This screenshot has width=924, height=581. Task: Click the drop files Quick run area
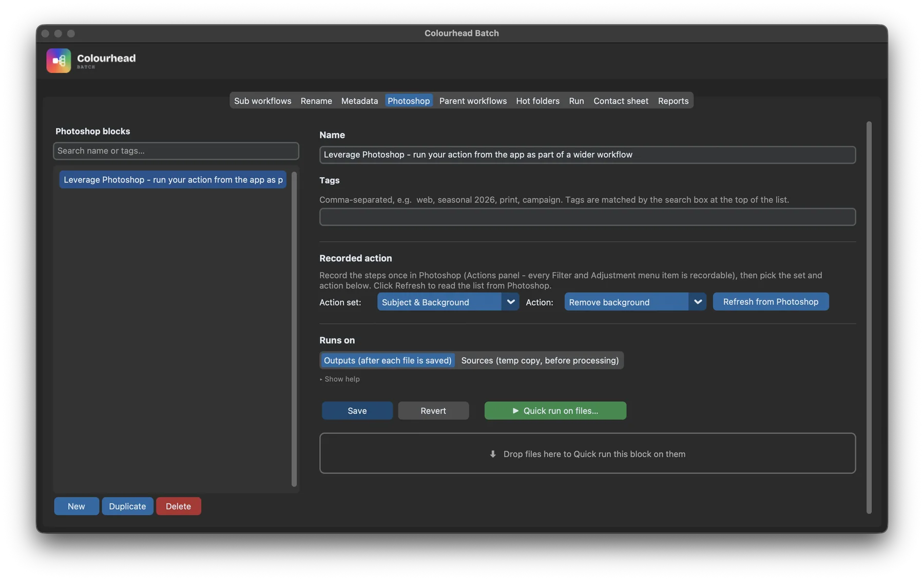[587, 454]
